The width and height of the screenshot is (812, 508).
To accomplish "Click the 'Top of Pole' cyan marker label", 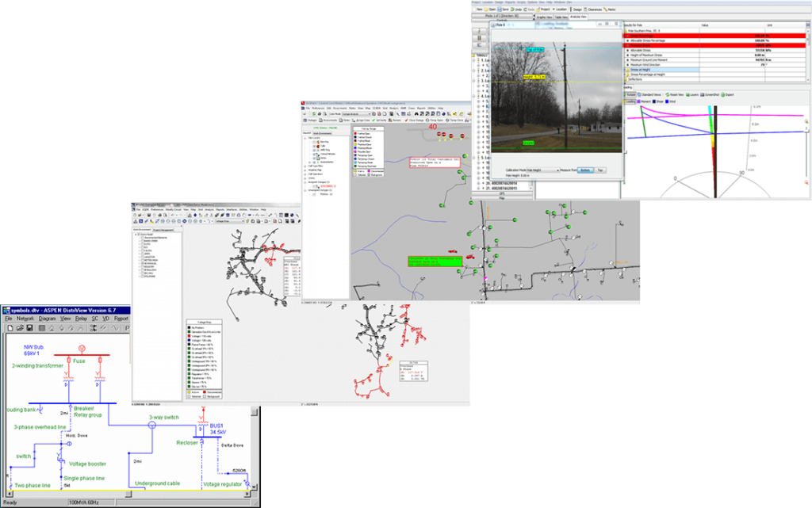I will (535, 50).
